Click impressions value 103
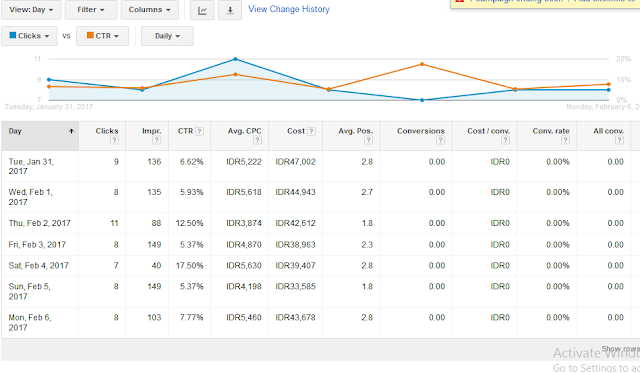Image resolution: width=640 pixels, height=373 pixels. click(154, 317)
